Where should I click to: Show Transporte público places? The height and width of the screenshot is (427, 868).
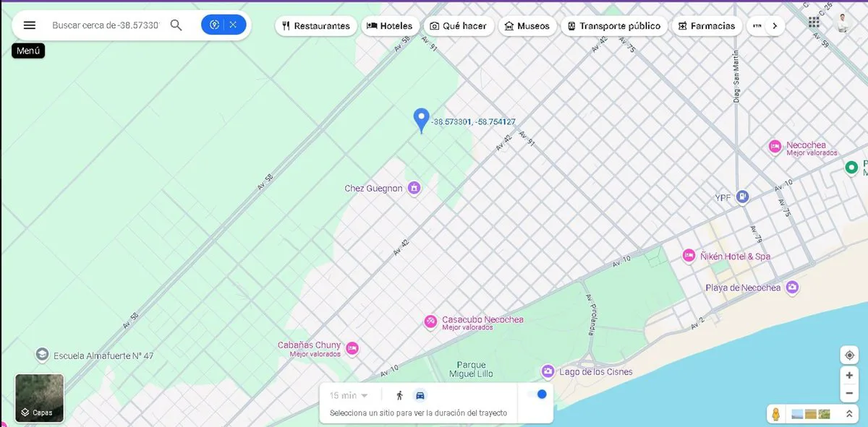[614, 26]
